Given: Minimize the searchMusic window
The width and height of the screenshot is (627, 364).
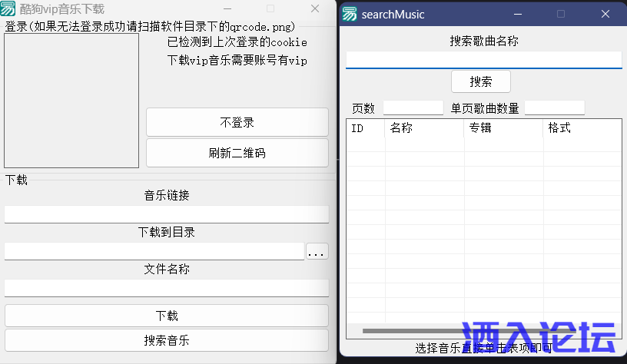Looking at the screenshot, I should [x=518, y=15].
